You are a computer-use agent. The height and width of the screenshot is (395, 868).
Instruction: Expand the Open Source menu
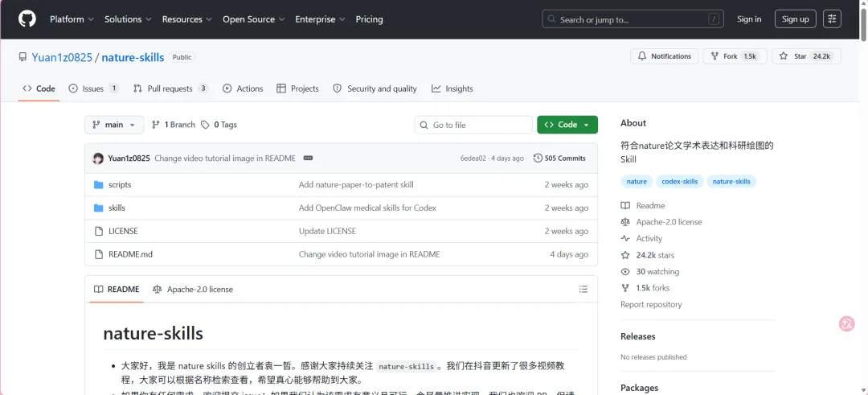(253, 19)
